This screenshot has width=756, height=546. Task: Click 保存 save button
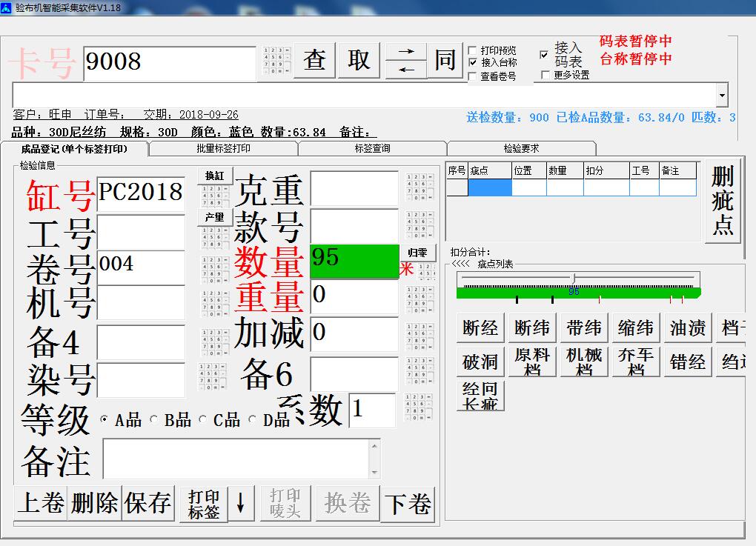(148, 504)
